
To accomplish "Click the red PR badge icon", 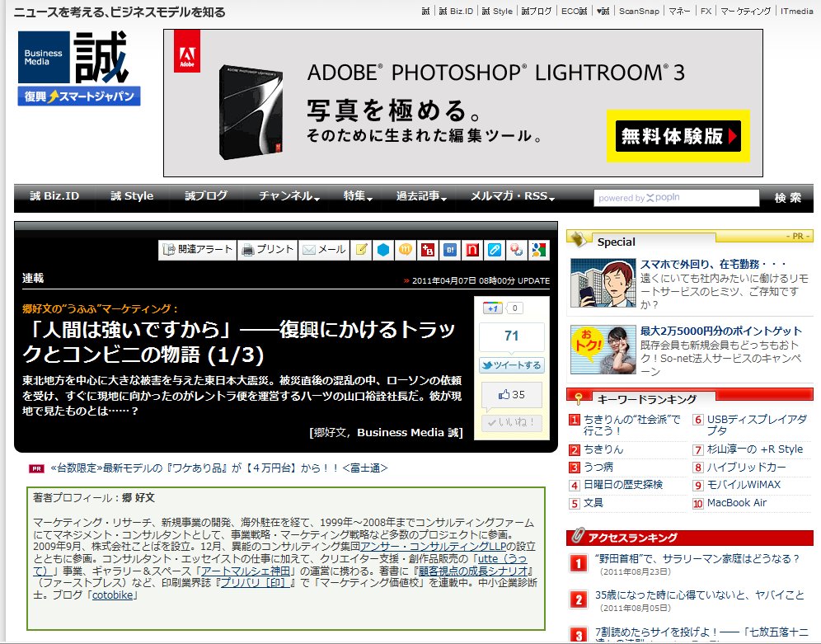I will point(36,468).
